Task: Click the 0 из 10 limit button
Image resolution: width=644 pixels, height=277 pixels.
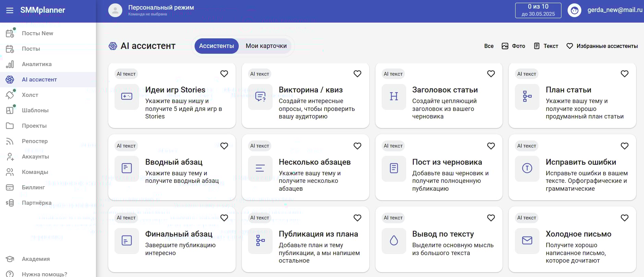Action: tap(538, 10)
